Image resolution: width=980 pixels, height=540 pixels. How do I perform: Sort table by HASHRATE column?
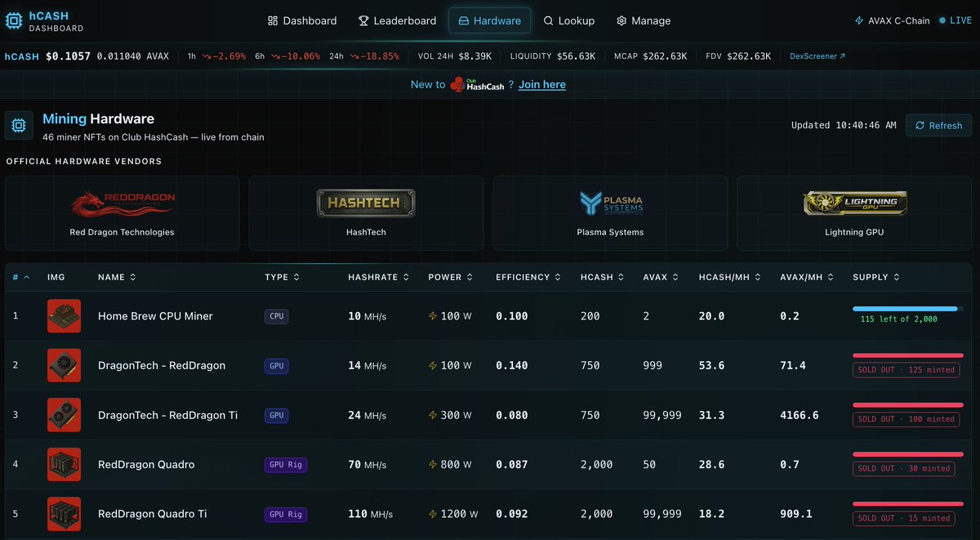tap(379, 277)
